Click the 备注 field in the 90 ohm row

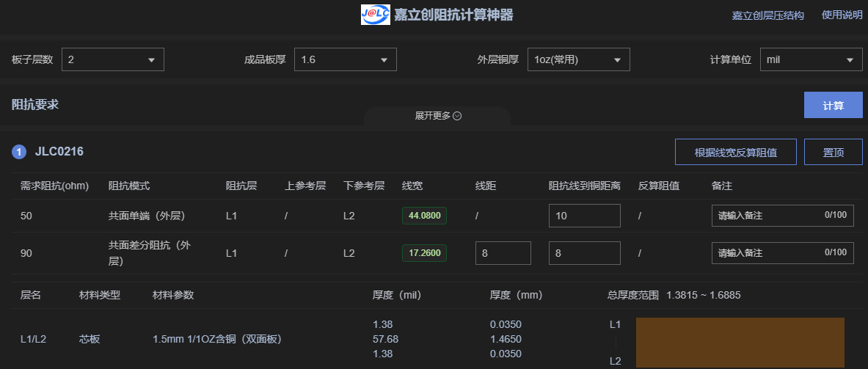pyautogui.click(x=783, y=253)
